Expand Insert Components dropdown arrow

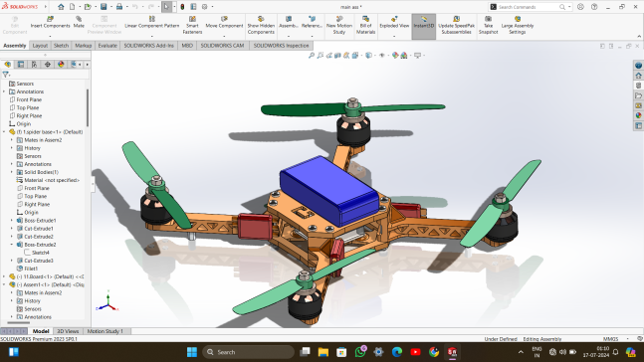[x=50, y=36]
